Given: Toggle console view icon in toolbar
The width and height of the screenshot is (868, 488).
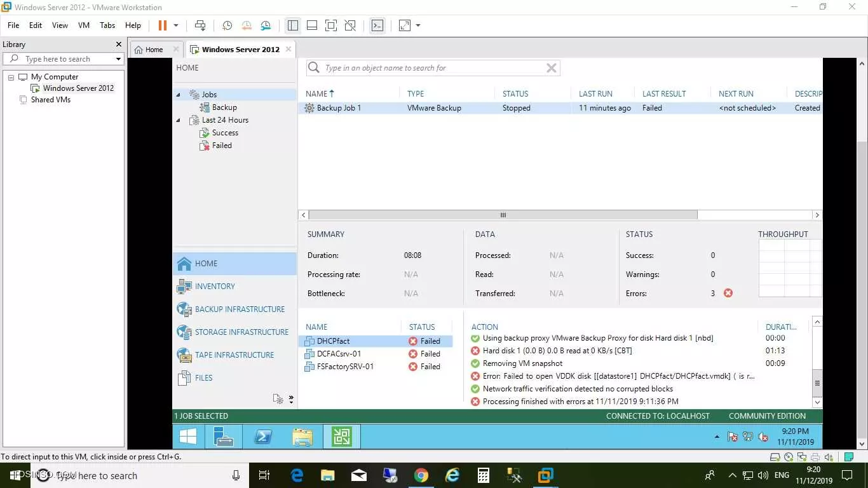Looking at the screenshot, I should click(x=377, y=25).
